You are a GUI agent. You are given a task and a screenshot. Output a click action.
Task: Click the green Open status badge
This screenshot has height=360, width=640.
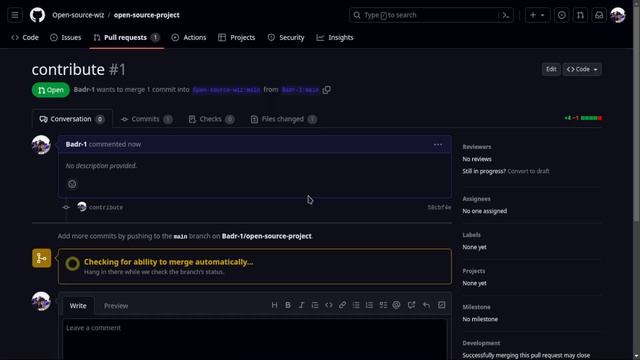tap(51, 90)
